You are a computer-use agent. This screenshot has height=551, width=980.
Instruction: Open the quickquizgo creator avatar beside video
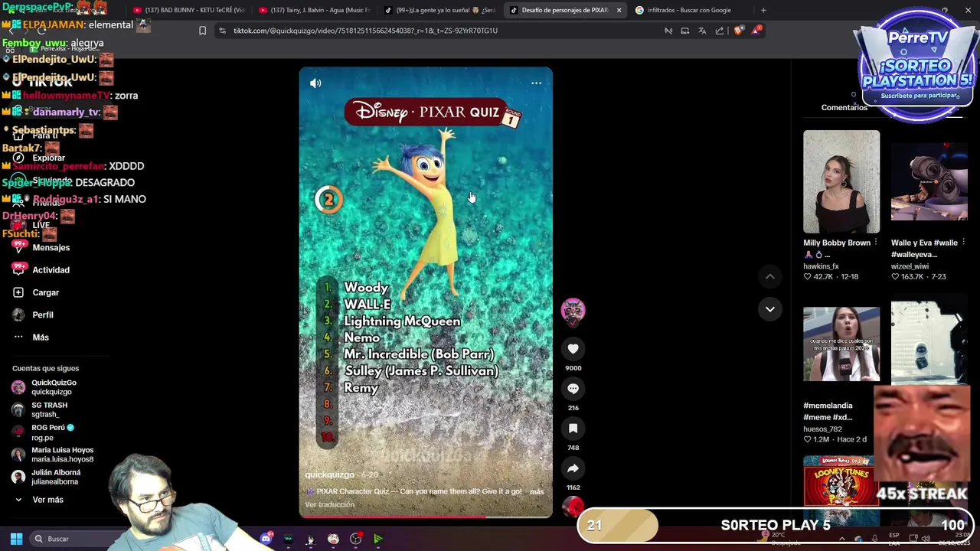point(573,310)
